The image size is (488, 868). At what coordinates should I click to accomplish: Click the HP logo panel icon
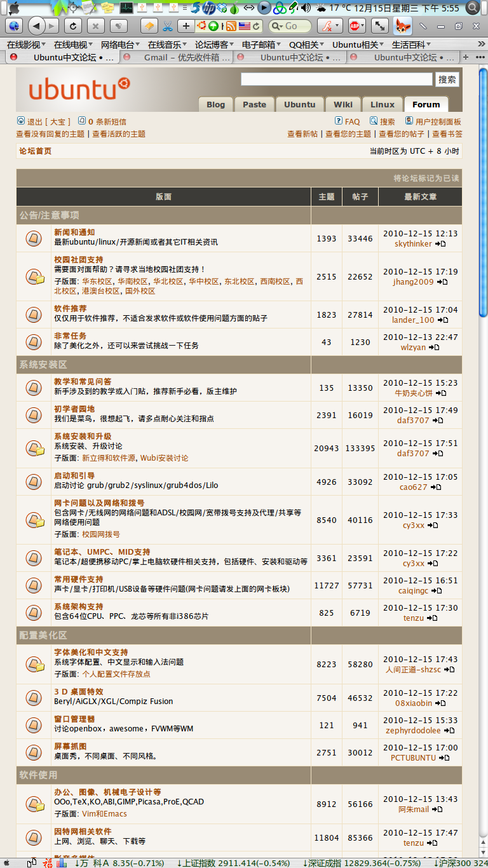(x=208, y=8)
